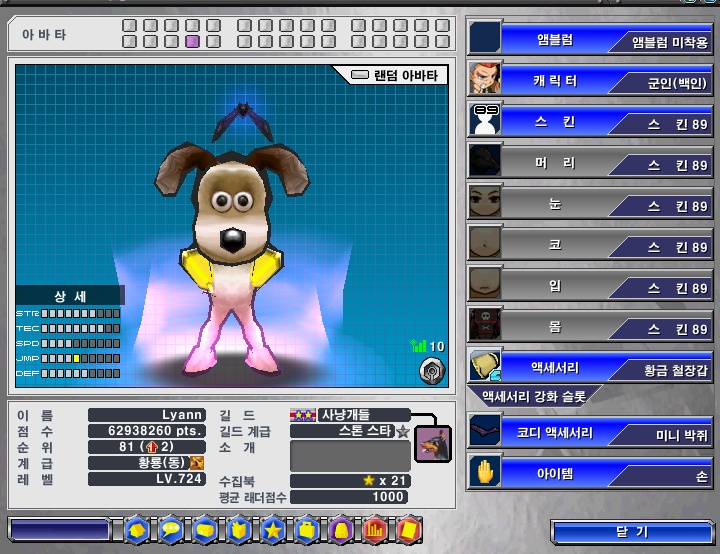
Task: Click the red rank-up arrow icon
Action: 152,447
